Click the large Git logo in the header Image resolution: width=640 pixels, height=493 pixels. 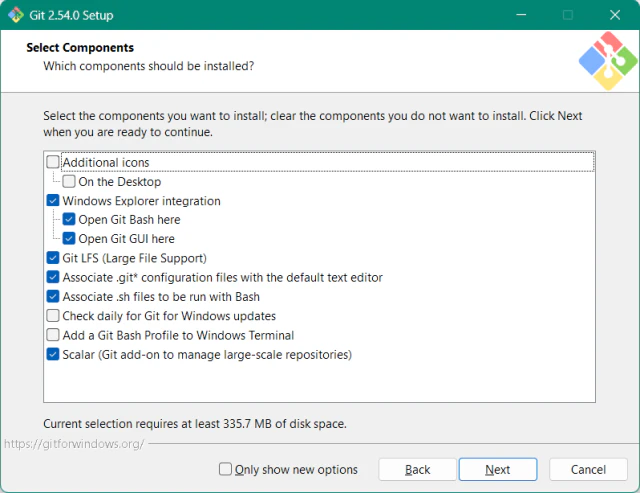pos(608,61)
